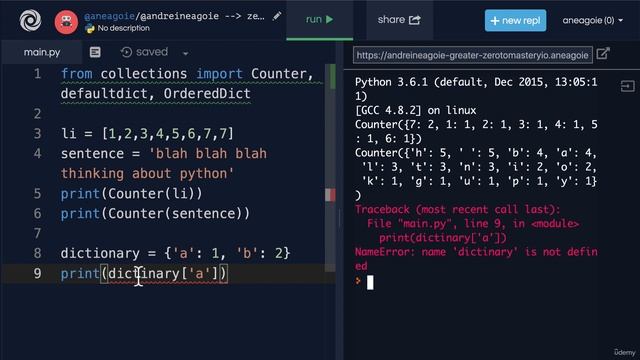The width and height of the screenshot is (640, 360).
Task: Share this repl
Action: pyautogui.click(x=399, y=20)
